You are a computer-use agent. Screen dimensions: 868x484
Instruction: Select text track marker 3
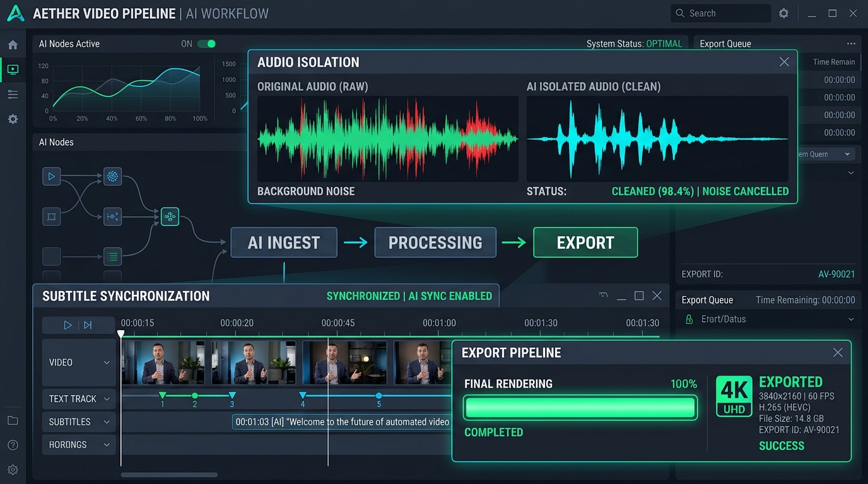[232, 397]
